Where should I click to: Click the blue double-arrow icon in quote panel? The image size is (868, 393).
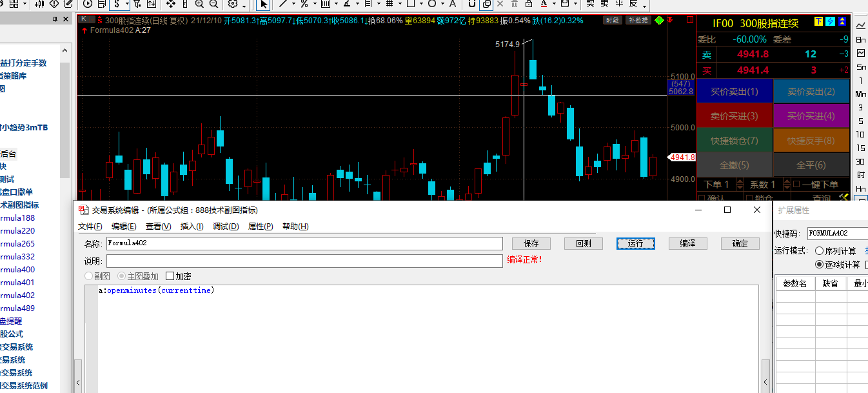(x=842, y=22)
